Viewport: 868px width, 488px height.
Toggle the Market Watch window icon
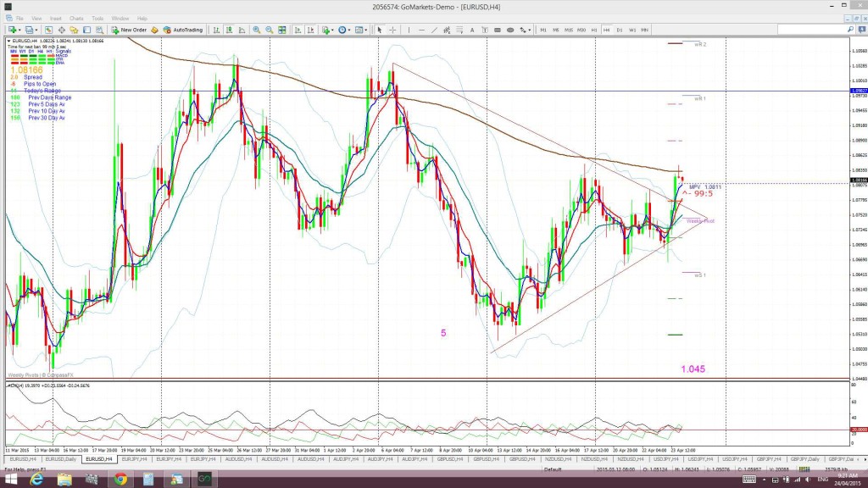48,30
